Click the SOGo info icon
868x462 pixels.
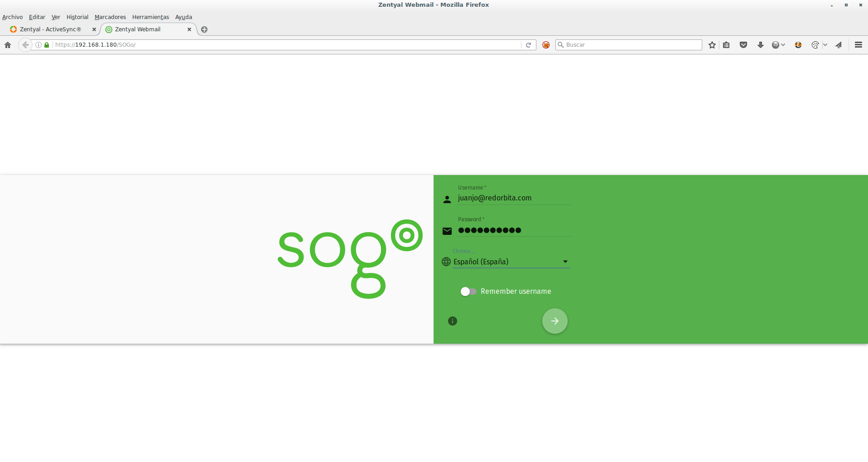pyautogui.click(x=453, y=321)
